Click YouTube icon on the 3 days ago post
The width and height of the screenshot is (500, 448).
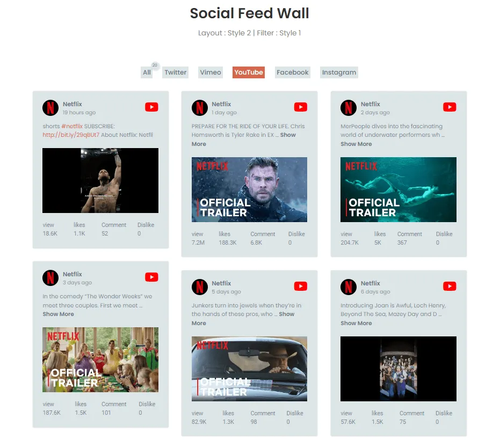pyautogui.click(x=151, y=277)
